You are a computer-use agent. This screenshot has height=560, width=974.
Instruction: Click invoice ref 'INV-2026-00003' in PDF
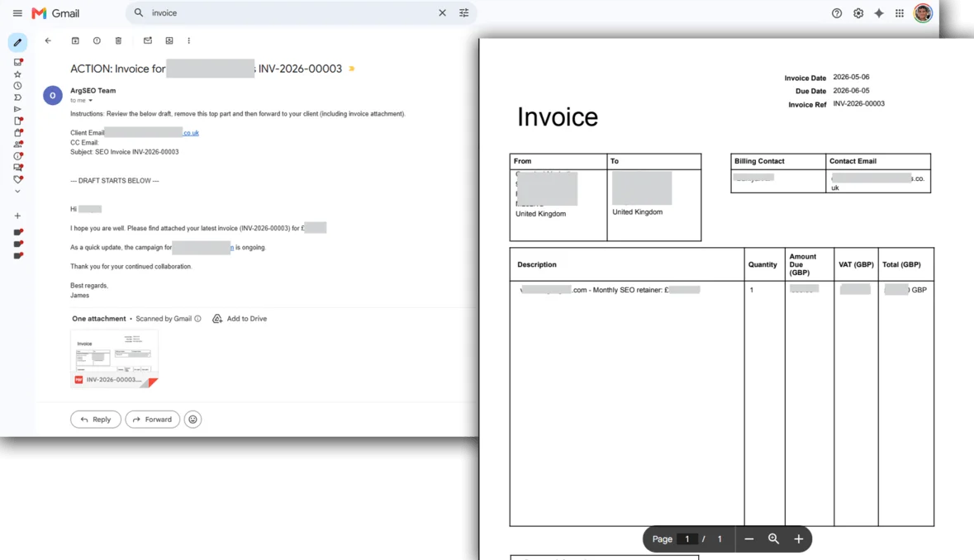coord(858,104)
